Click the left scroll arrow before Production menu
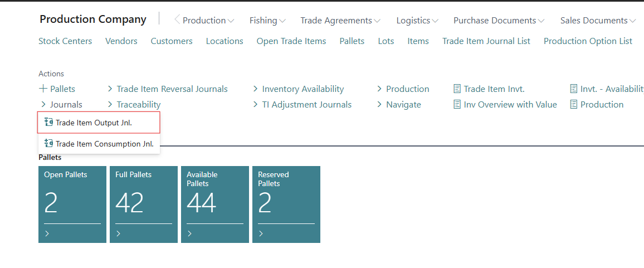The height and width of the screenshot is (268, 644). point(177,20)
